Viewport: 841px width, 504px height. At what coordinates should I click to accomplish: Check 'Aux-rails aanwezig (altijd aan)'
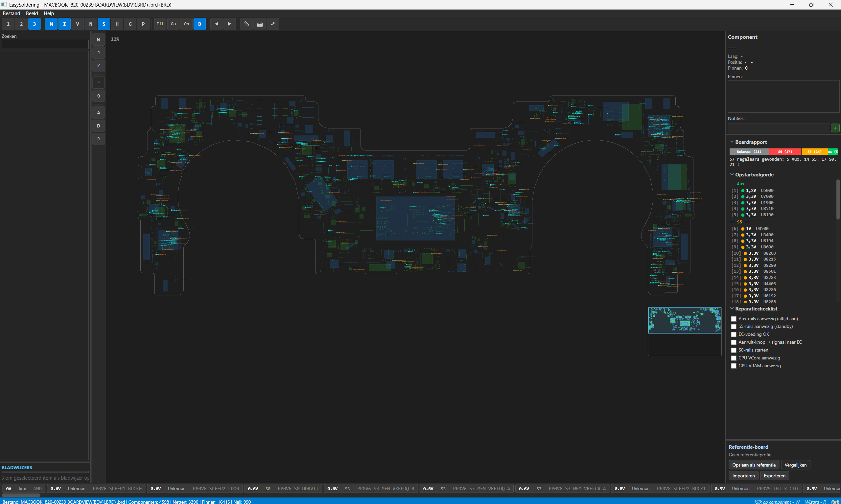(x=734, y=319)
